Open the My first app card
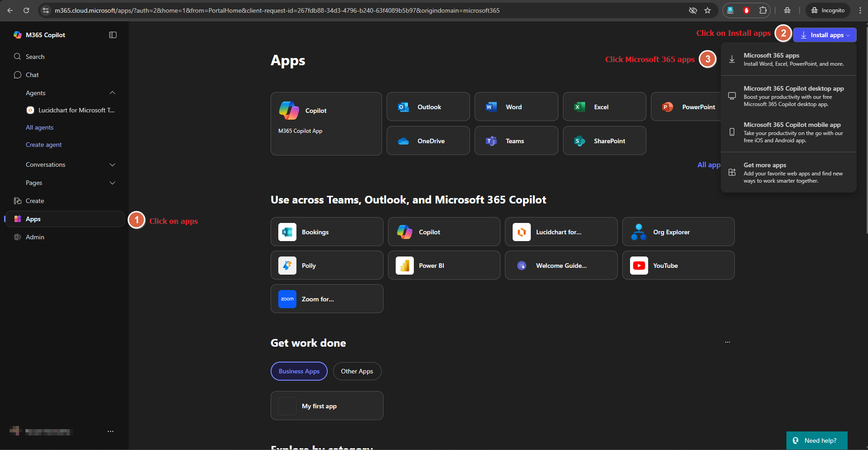Screen dimensions: 868x450 pos(327,406)
